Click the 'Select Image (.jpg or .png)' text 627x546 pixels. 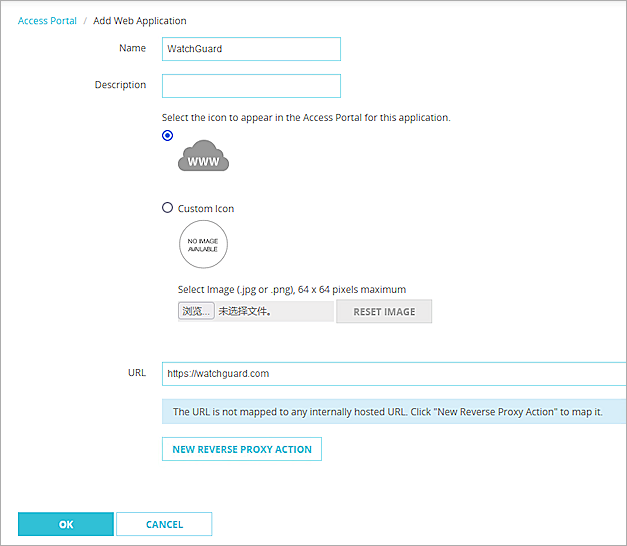tap(292, 290)
